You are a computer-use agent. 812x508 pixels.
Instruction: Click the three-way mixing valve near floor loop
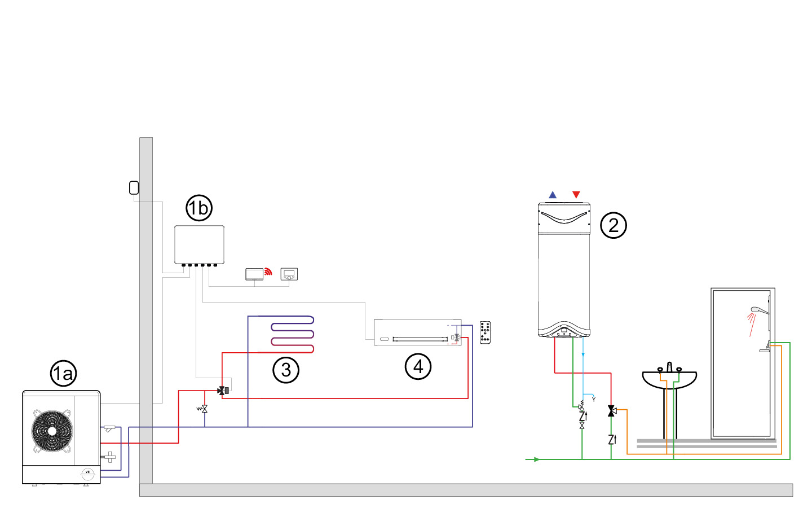click(223, 390)
